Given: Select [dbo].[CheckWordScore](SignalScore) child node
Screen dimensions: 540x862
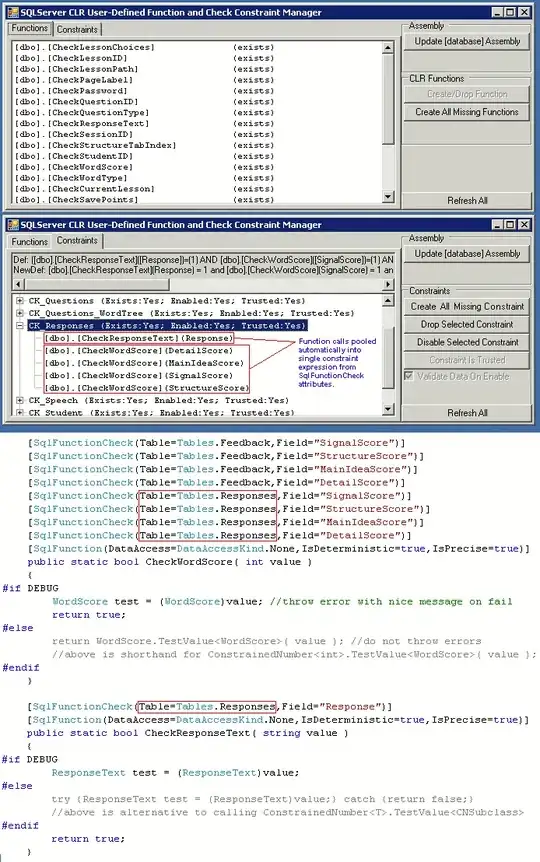Looking at the screenshot, I should 139,375.
